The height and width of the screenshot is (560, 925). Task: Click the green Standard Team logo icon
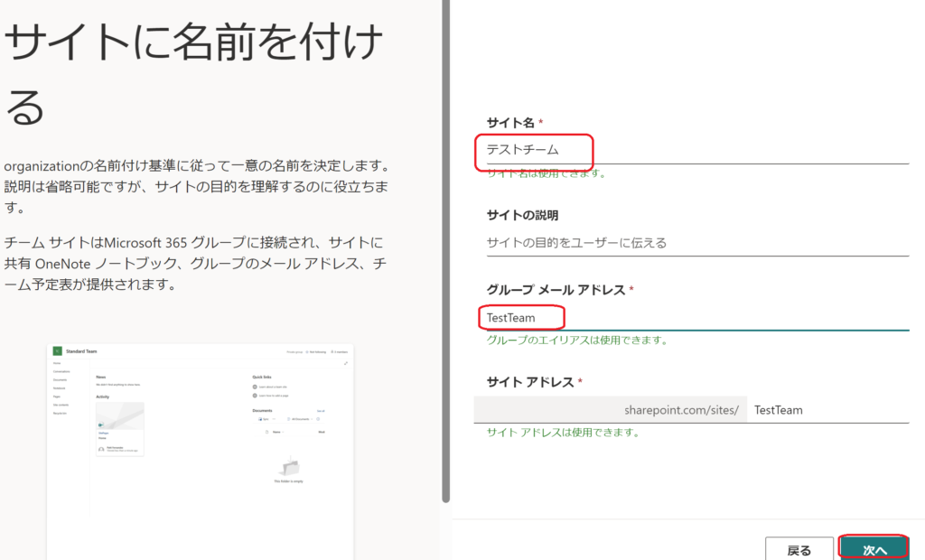pyautogui.click(x=56, y=350)
